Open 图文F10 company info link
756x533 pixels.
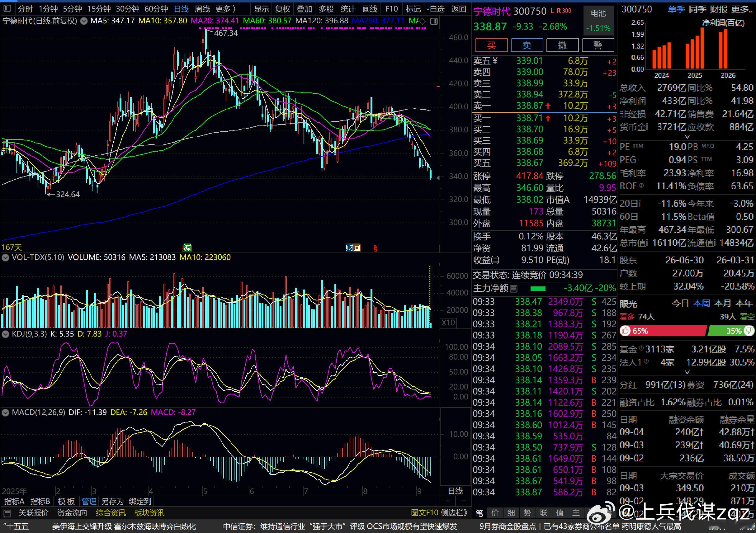pyautogui.click(x=424, y=513)
